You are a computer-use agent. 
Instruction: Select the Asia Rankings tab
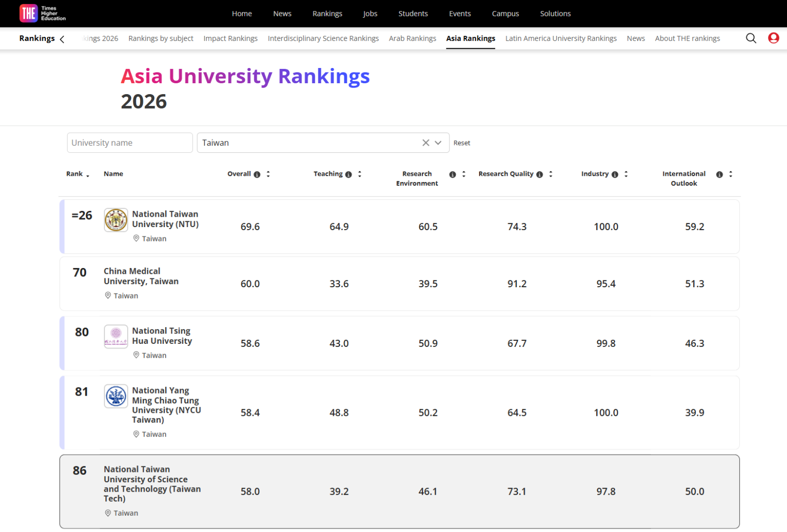(471, 38)
